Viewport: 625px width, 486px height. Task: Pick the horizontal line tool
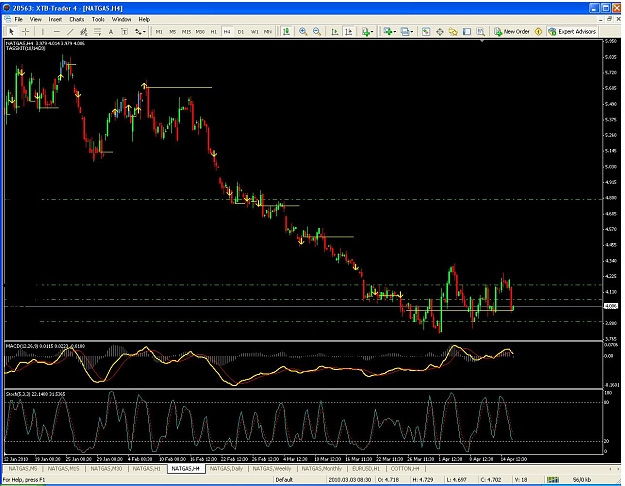57,31
